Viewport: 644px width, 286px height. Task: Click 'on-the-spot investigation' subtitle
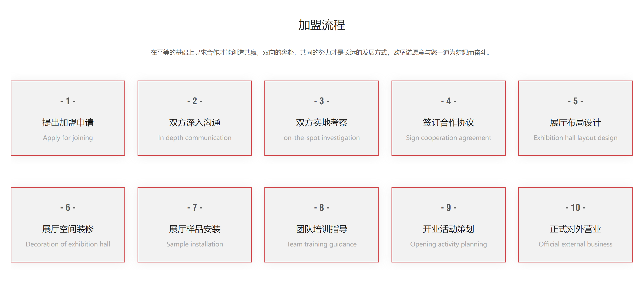322,138
